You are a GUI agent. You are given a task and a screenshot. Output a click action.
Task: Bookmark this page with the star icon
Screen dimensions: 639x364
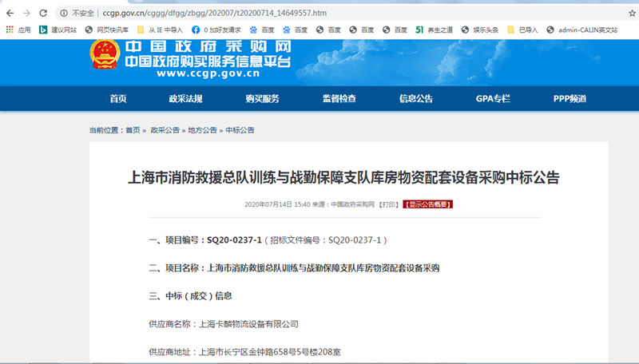[632, 13]
